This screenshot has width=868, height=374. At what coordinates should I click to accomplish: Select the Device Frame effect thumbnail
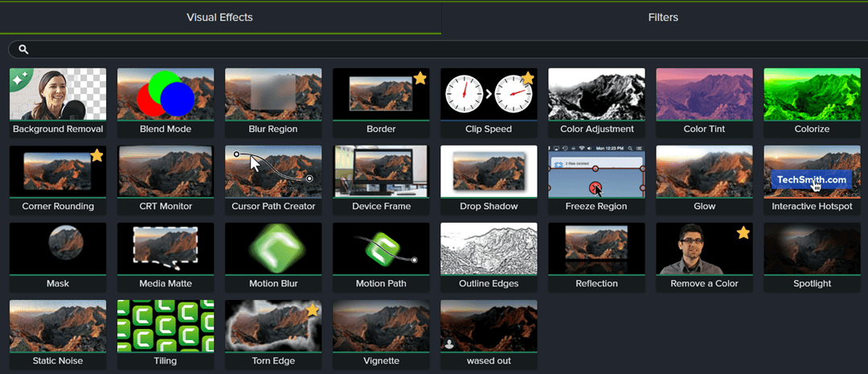(381, 172)
